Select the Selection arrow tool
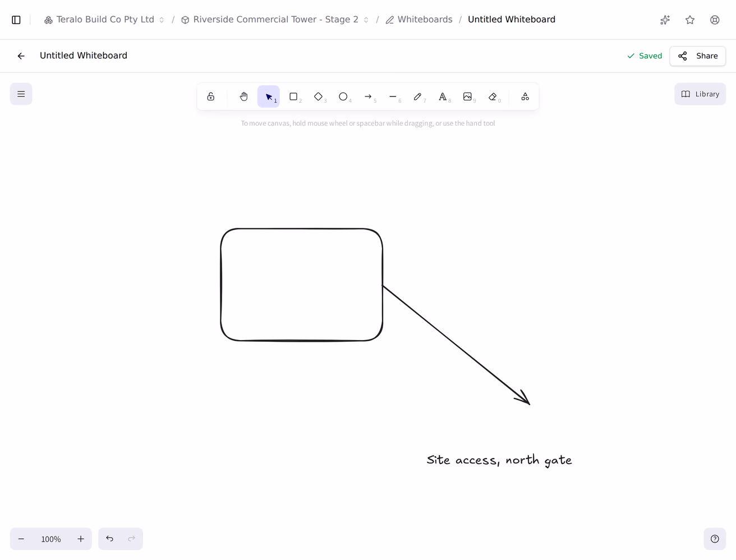 click(269, 97)
